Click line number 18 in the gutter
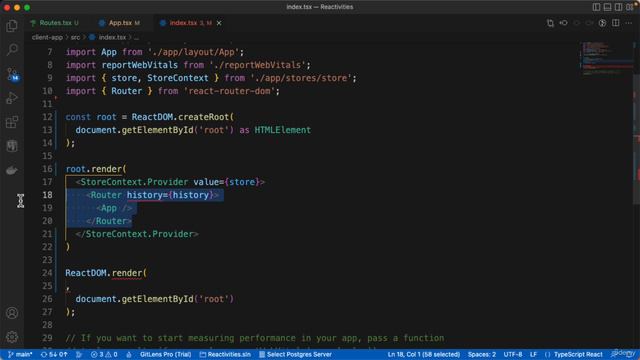 tap(47, 195)
